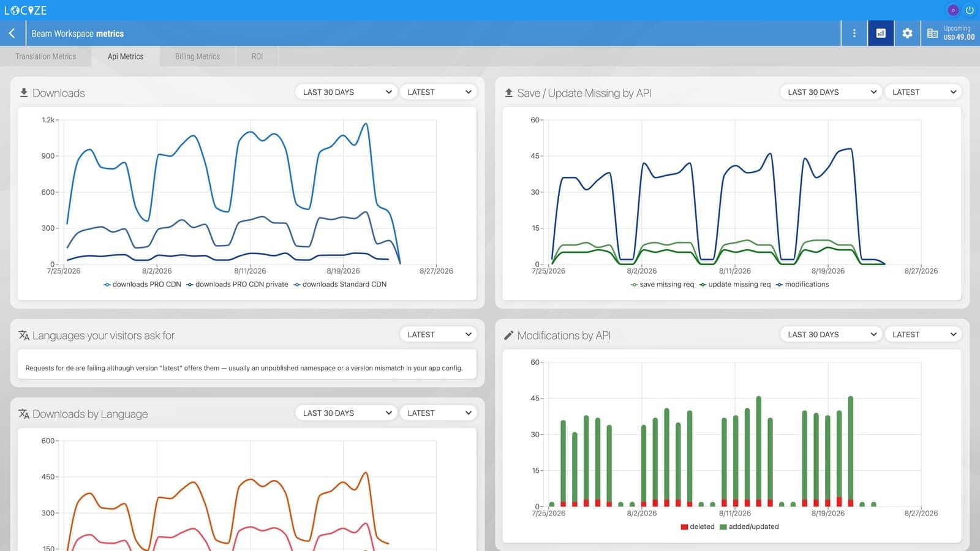Click the Downloads by Language translate icon

click(24, 414)
